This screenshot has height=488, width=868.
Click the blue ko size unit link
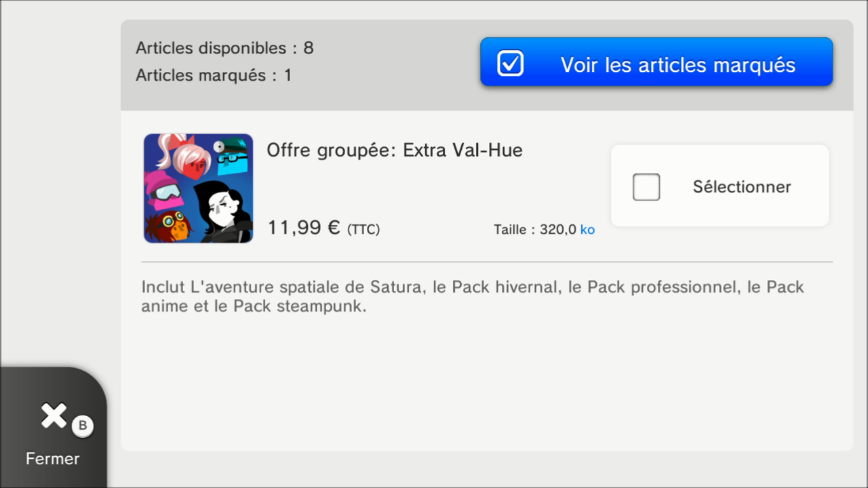587,230
